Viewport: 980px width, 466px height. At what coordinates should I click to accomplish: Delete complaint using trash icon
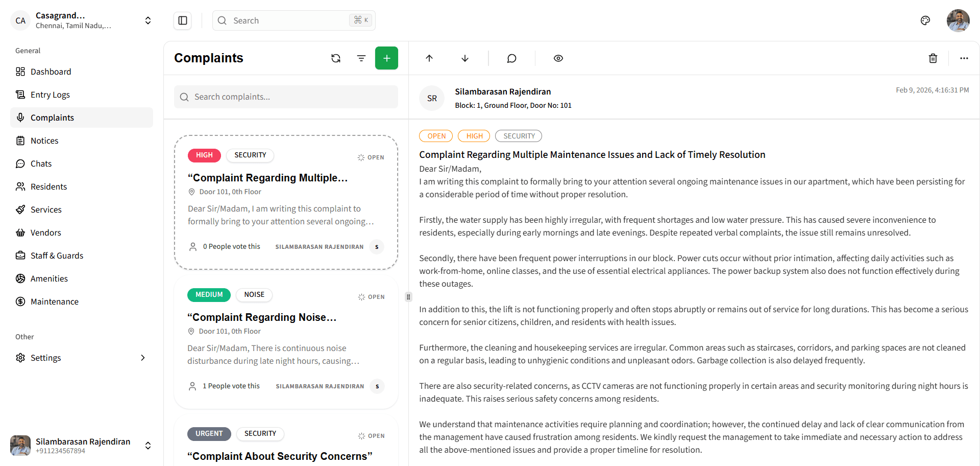point(933,58)
